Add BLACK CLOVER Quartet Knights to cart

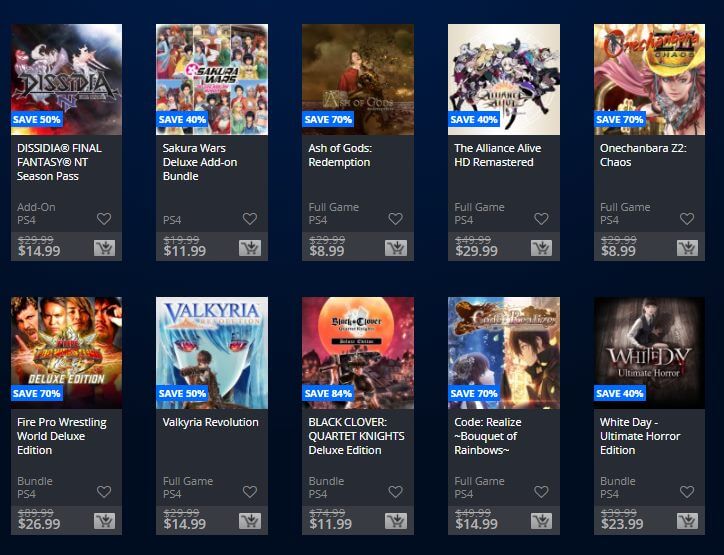(x=396, y=521)
